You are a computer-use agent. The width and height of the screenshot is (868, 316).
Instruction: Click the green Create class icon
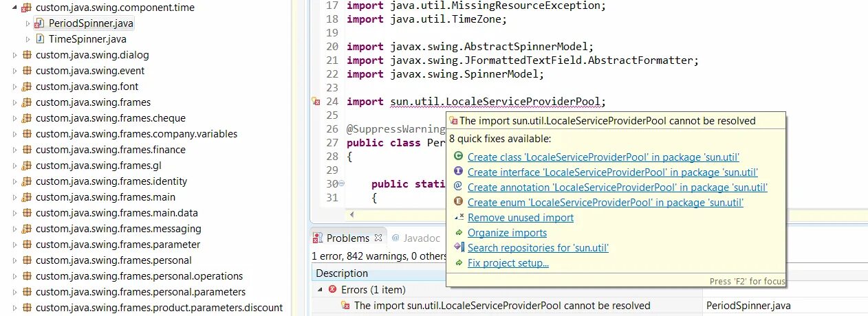(459, 157)
